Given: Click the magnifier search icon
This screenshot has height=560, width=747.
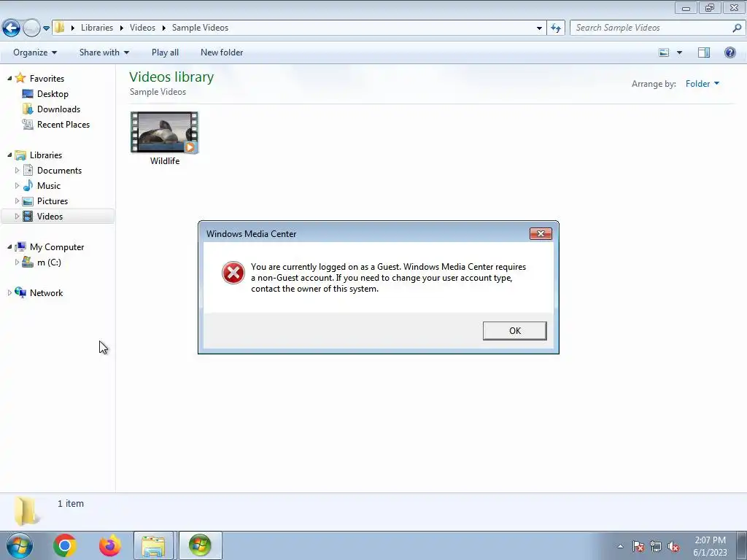Looking at the screenshot, I should [x=737, y=28].
